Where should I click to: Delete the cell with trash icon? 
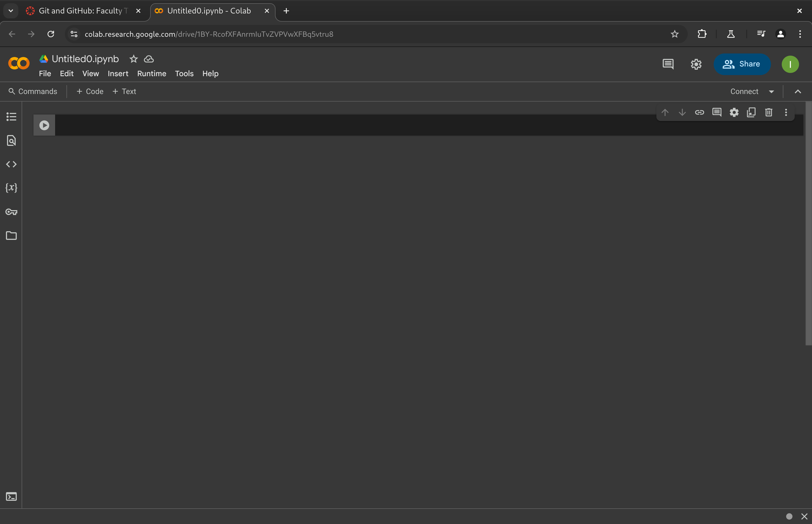tap(769, 112)
